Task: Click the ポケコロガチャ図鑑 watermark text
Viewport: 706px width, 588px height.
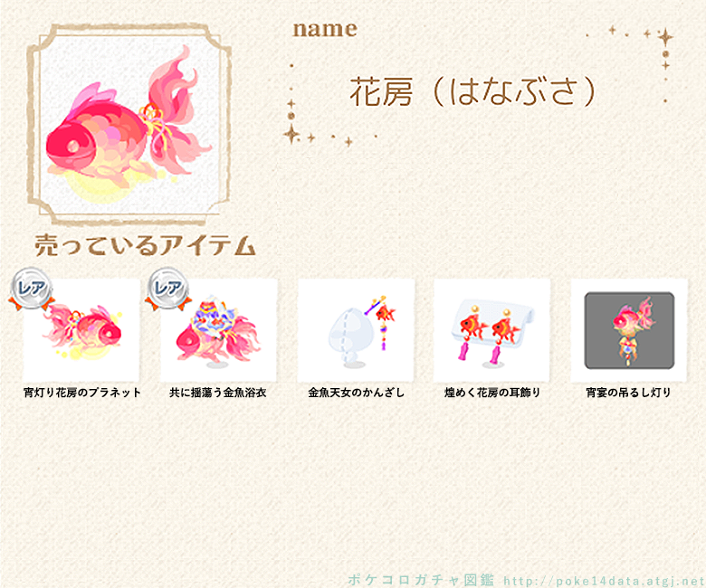Action: click(421, 580)
